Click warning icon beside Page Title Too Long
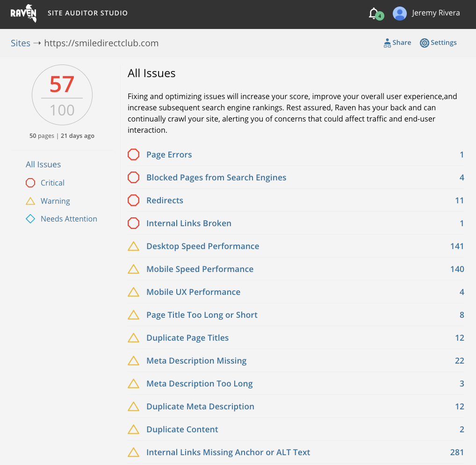The image size is (476, 465). click(134, 315)
